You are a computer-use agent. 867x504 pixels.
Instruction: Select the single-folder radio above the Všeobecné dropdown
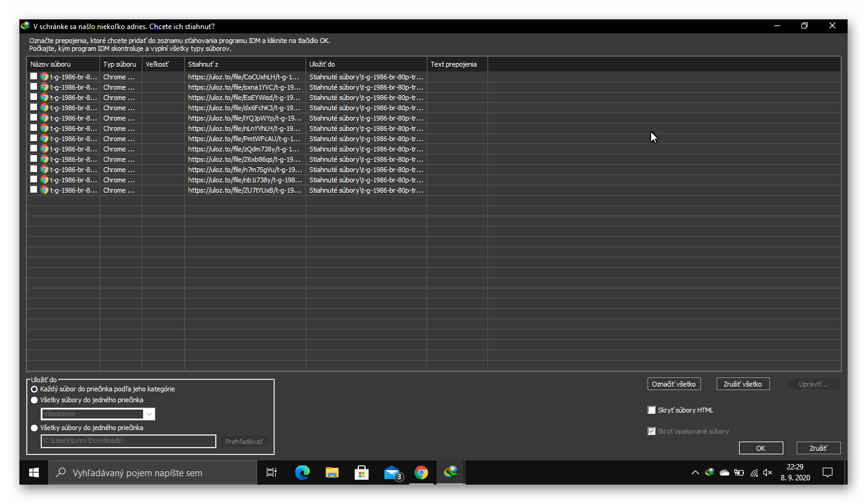pos(34,400)
